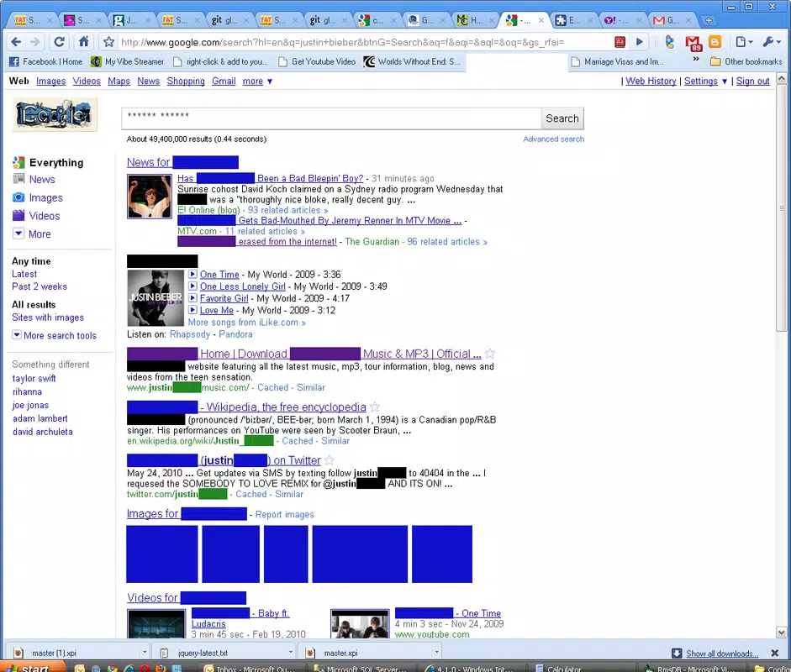The height and width of the screenshot is (672, 791).
Task: Play the One Time song icon
Action: tap(192, 274)
